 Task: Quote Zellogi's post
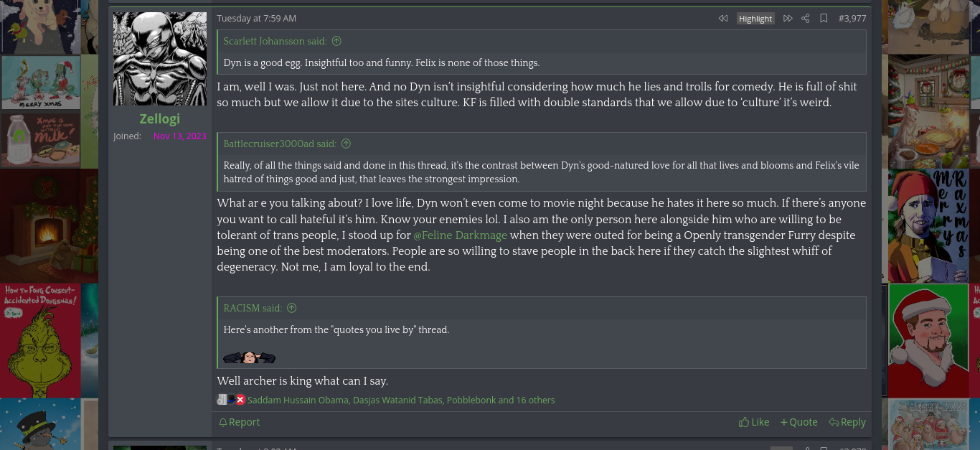[x=798, y=422]
